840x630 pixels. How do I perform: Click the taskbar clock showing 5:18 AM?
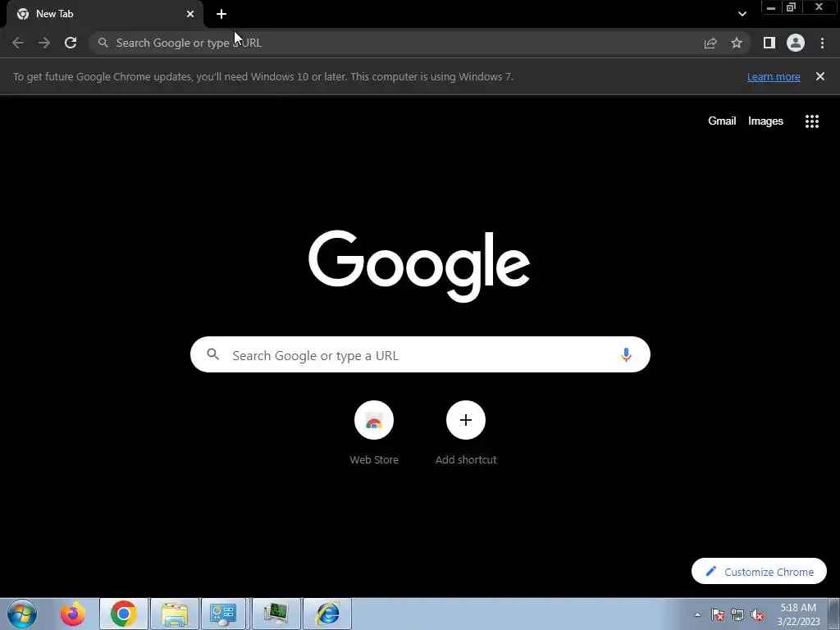pos(798,614)
